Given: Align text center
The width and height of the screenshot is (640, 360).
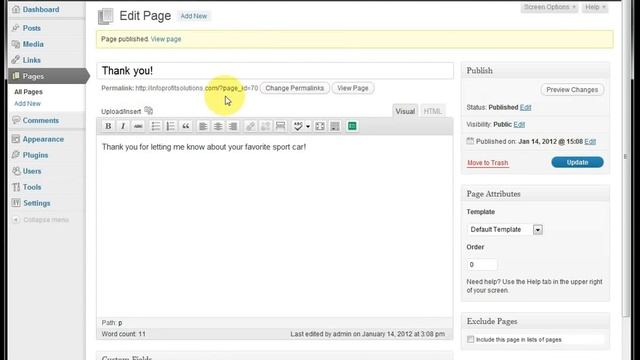Looking at the screenshot, I should click(x=218, y=126).
